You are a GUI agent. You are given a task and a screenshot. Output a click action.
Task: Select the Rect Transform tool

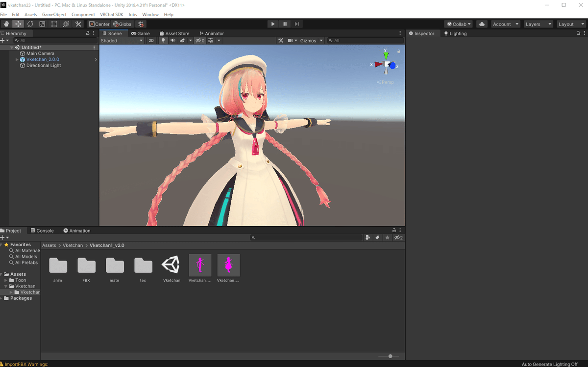[54, 24]
